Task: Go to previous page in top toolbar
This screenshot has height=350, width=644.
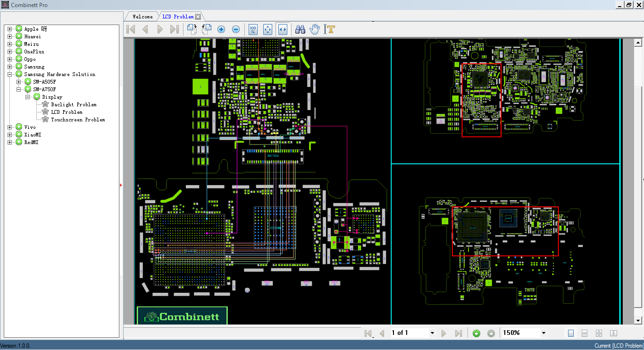Action: tap(145, 29)
